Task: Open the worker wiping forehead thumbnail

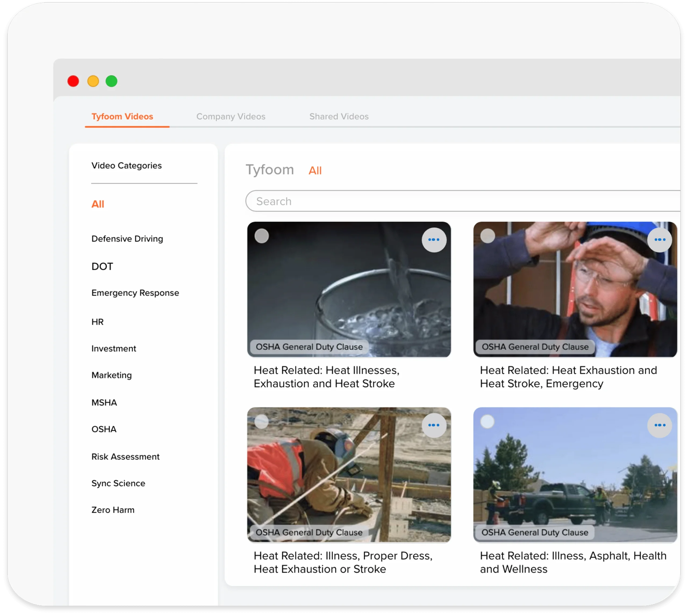Action: point(575,289)
